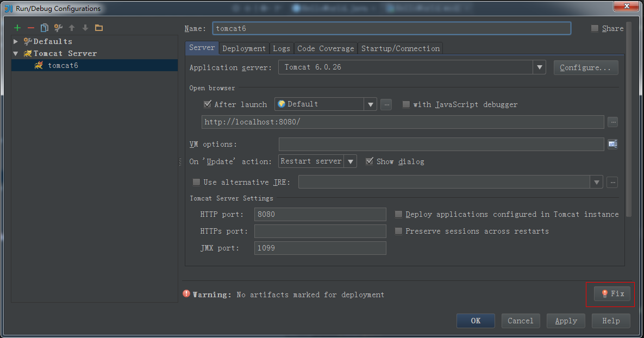
Task: Click the JMX port field 1099
Action: click(320, 248)
